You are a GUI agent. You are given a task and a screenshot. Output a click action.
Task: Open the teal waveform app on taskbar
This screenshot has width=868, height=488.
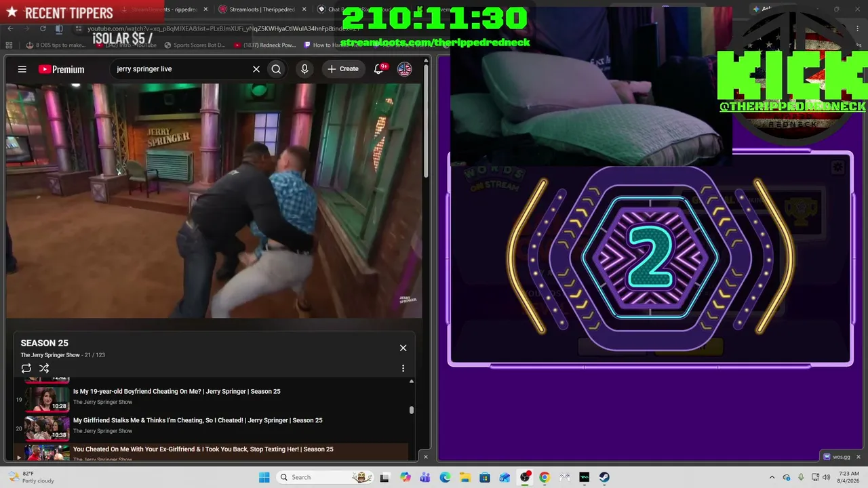(x=585, y=477)
